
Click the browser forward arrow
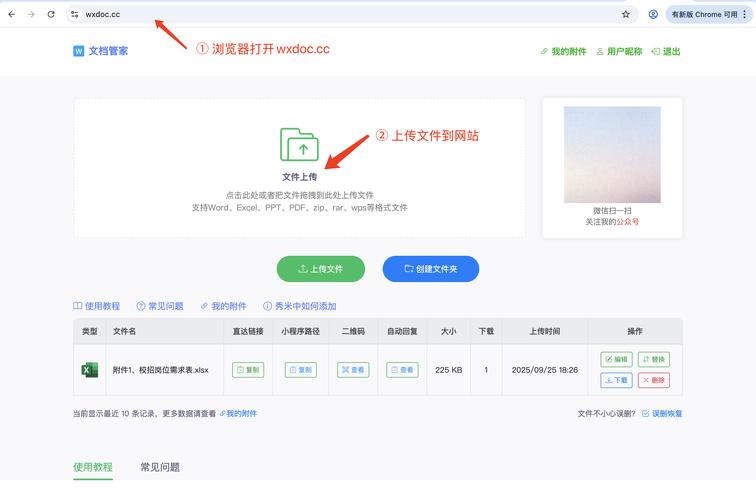coord(31,14)
